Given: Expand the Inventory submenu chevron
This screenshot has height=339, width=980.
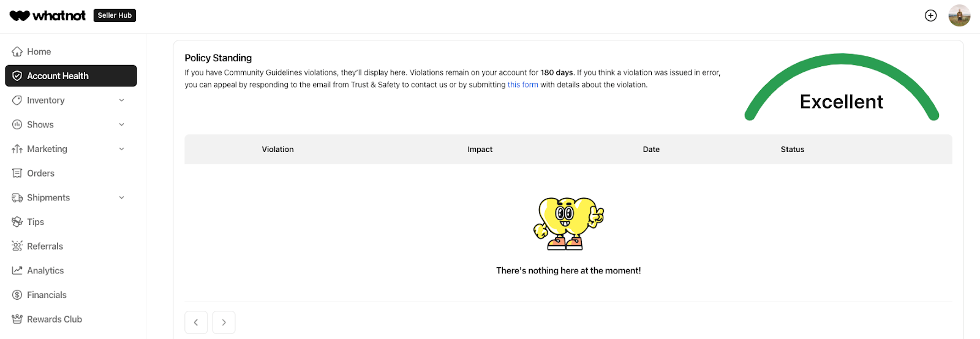Looking at the screenshot, I should point(121,101).
